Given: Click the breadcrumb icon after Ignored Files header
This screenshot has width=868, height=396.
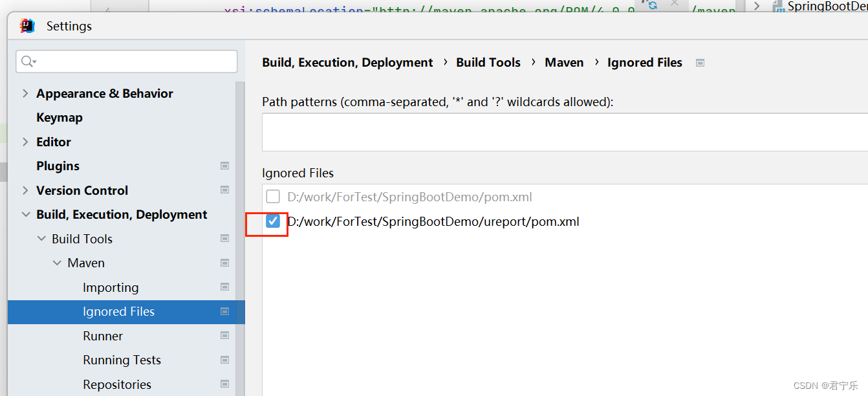Looking at the screenshot, I should click(x=700, y=62).
